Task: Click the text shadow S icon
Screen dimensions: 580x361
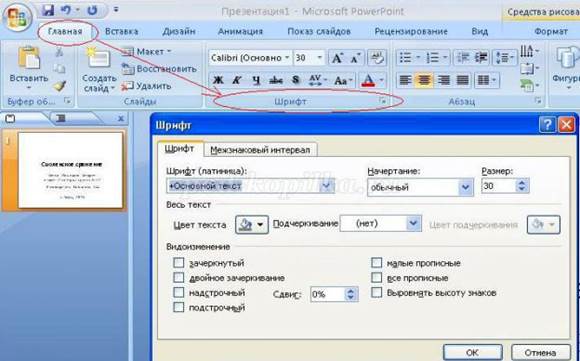Action: point(295,80)
